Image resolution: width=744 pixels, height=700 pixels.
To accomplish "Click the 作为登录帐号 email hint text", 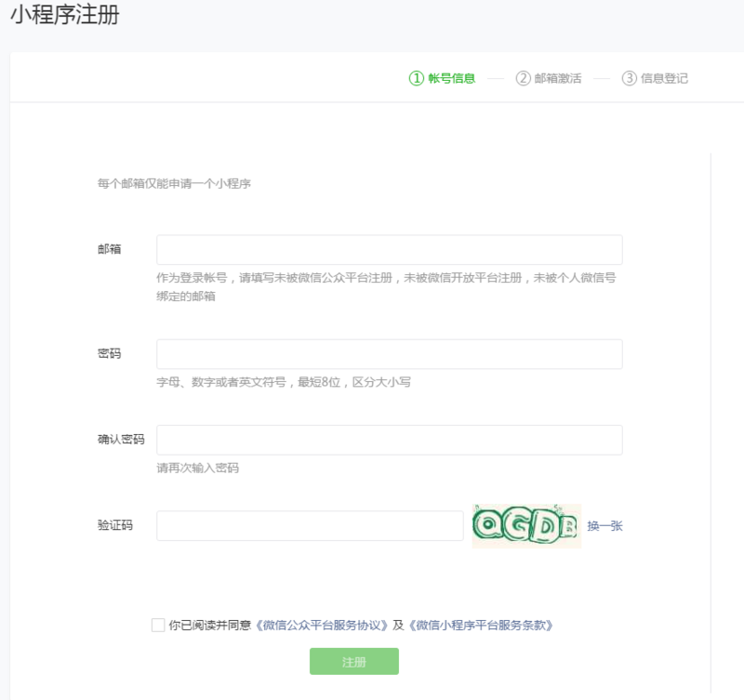I will (x=386, y=287).
